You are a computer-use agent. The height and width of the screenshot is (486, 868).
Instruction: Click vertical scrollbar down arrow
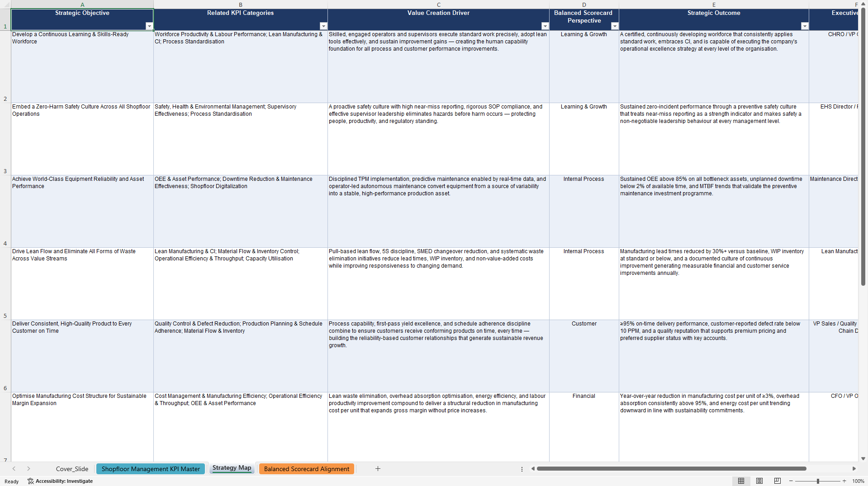pos(863,458)
